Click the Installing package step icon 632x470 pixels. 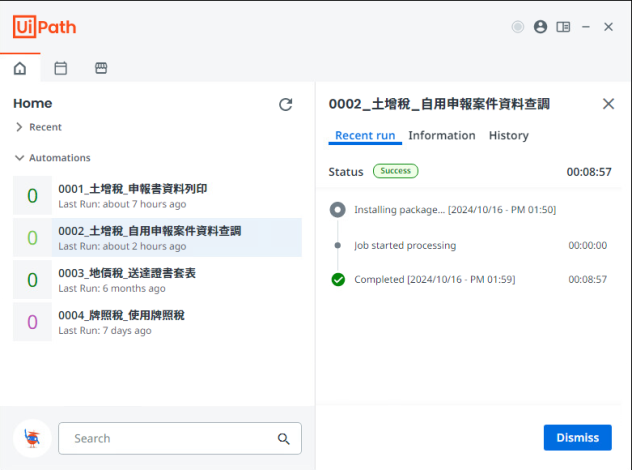tap(338, 210)
